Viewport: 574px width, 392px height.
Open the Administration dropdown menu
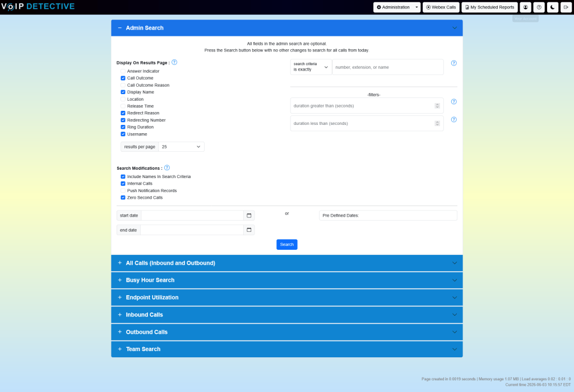(x=397, y=7)
